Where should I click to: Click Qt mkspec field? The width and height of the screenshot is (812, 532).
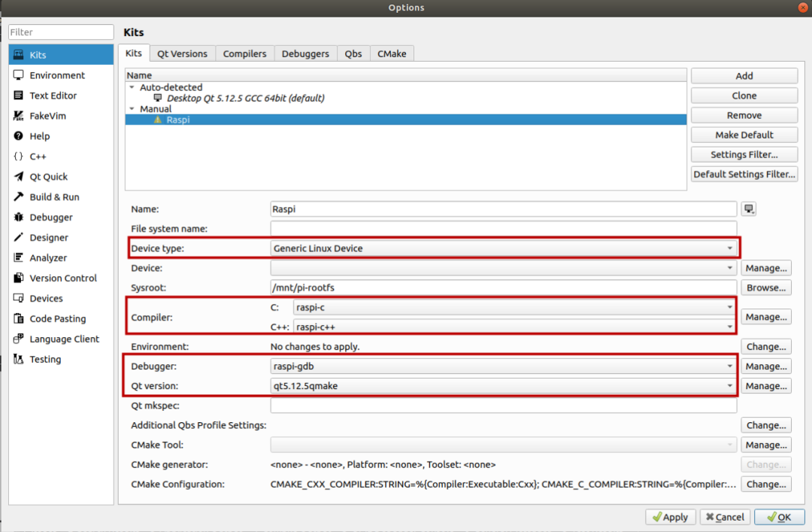pyautogui.click(x=503, y=406)
